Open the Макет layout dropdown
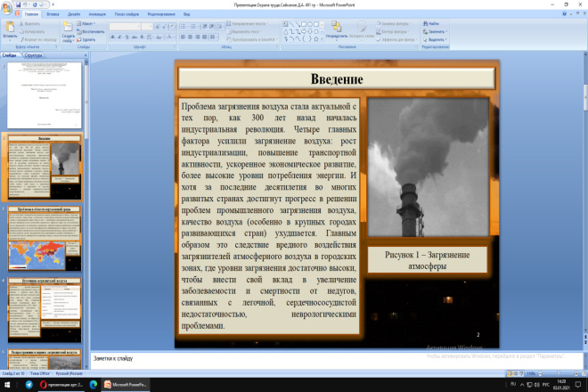 point(86,24)
